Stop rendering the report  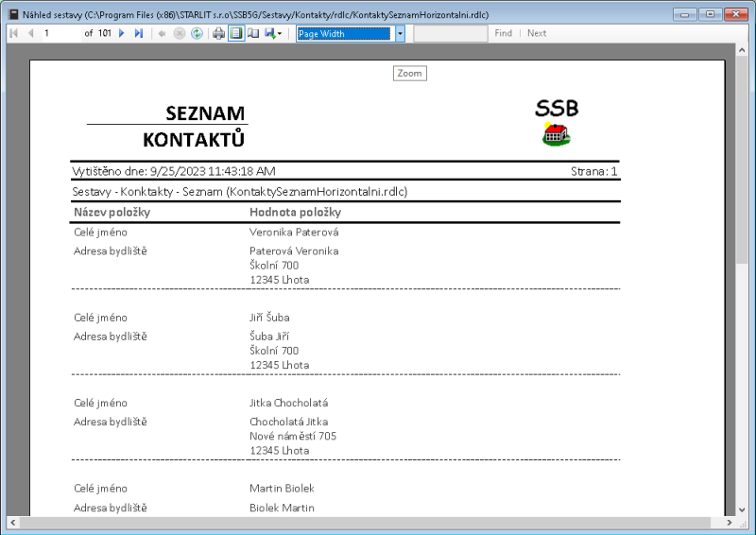point(179,33)
